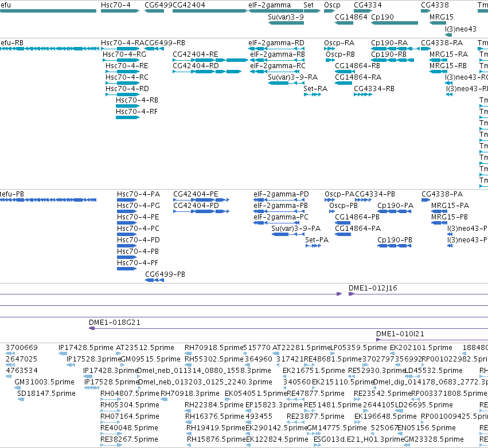This screenshot has width=488, height=448.
Task: Click the CG42404-RE transcript label
Action: click(196, 54)
